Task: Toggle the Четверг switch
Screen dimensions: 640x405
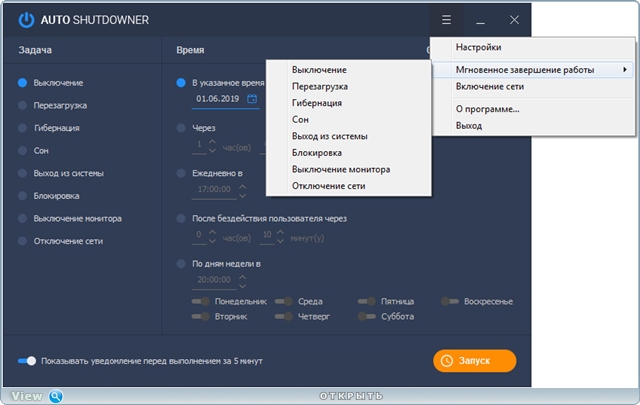Action: [284, 316]
